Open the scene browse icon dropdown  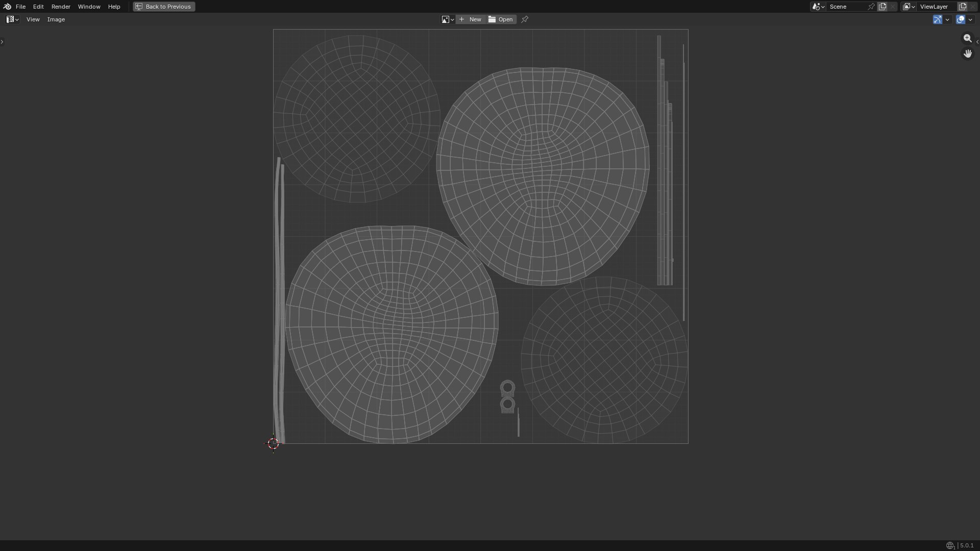(818, 7)
